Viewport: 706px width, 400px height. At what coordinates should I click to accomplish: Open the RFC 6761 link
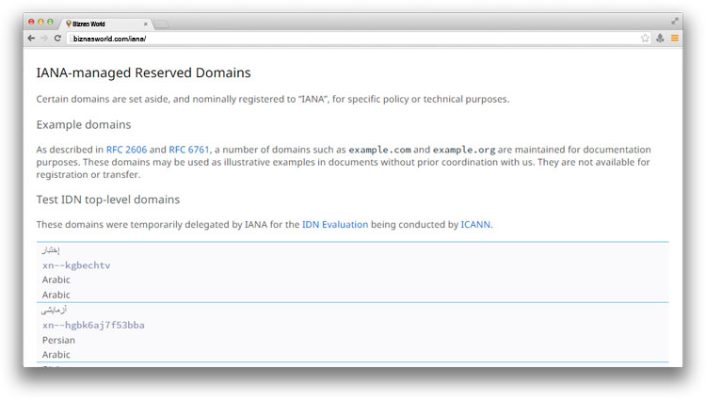click(188, 149)
